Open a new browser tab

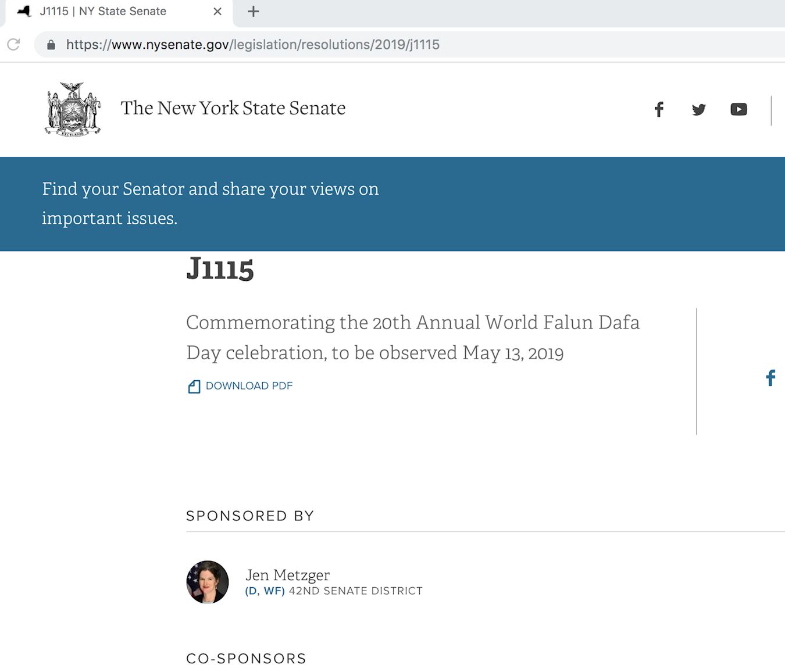click(253, 12)
